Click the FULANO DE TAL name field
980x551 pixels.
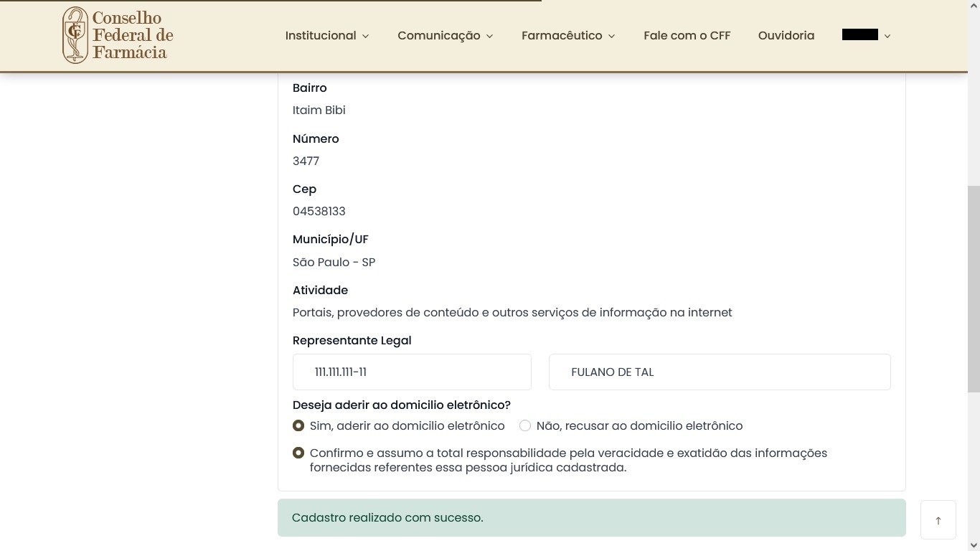(719, 372)
